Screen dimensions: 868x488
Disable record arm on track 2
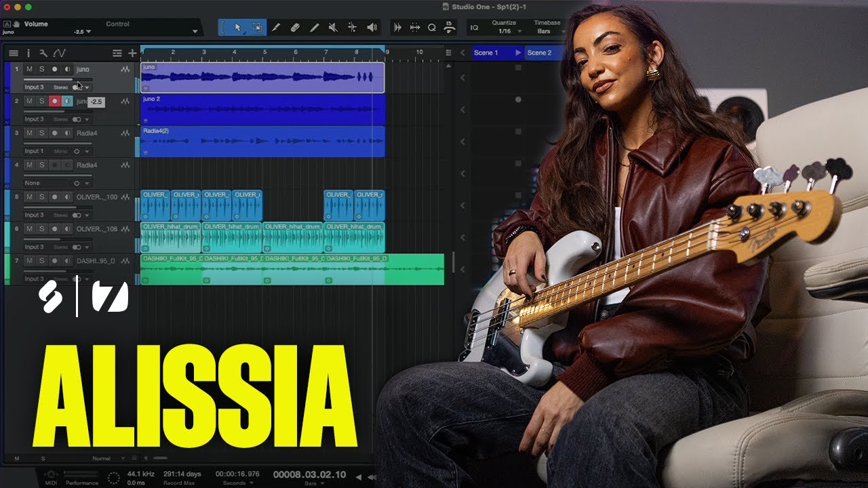54,101
